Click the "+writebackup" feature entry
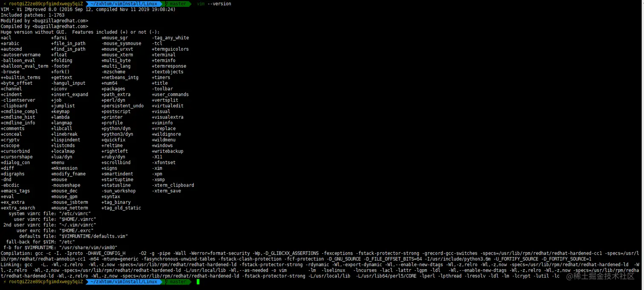 tap(168, 151)
